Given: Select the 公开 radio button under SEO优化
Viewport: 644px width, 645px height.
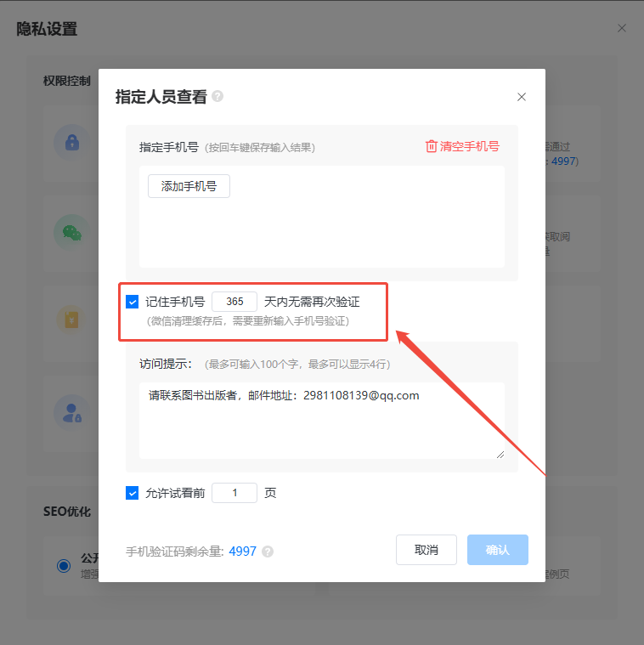Looking at the screenshot, I should point(64,566).
